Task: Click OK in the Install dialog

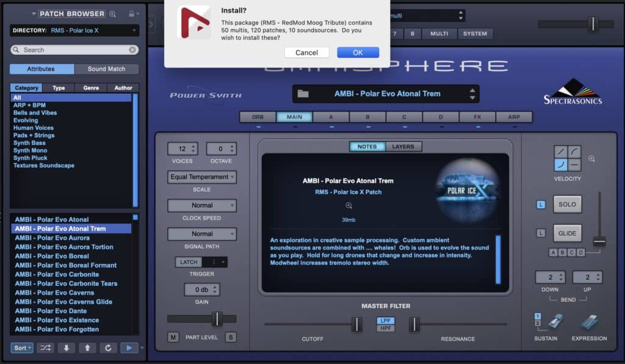Action: coord(358,52)
